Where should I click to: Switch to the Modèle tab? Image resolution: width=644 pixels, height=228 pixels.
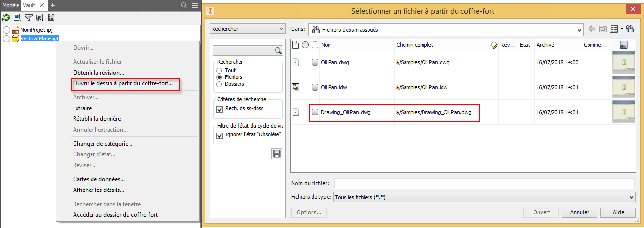(x=11, y=5)
